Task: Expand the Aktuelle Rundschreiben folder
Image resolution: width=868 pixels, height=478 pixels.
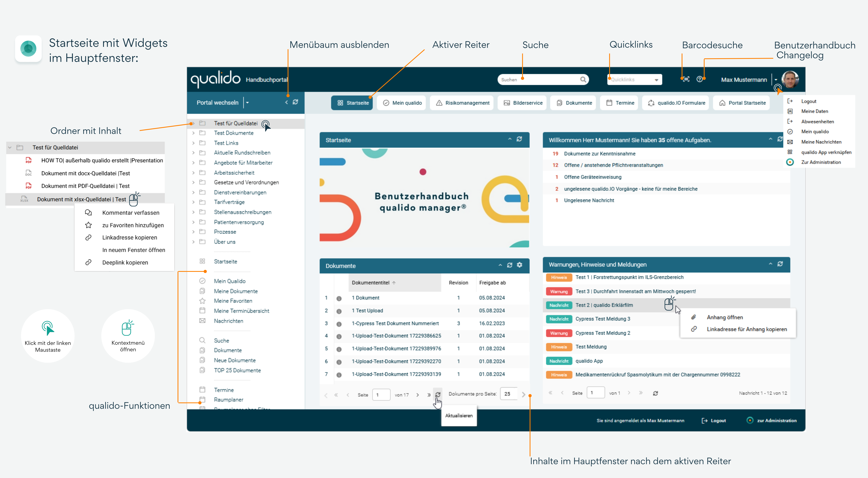Action: [x=193, y=153]
